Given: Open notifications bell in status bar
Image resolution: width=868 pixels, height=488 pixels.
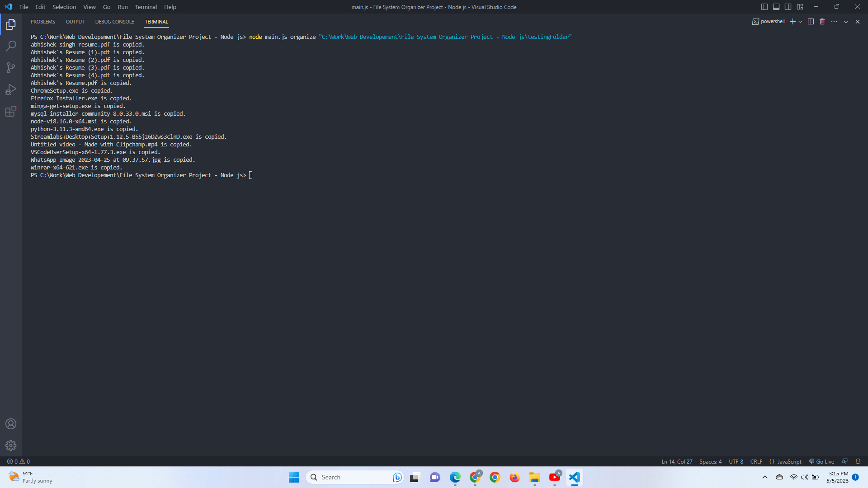Looking at the screenshot, I should point(858,461).
